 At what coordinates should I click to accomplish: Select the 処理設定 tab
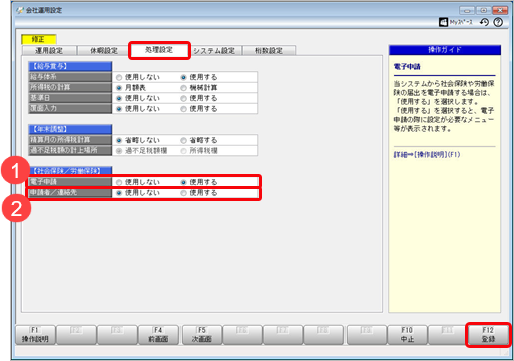click(159, 50)
